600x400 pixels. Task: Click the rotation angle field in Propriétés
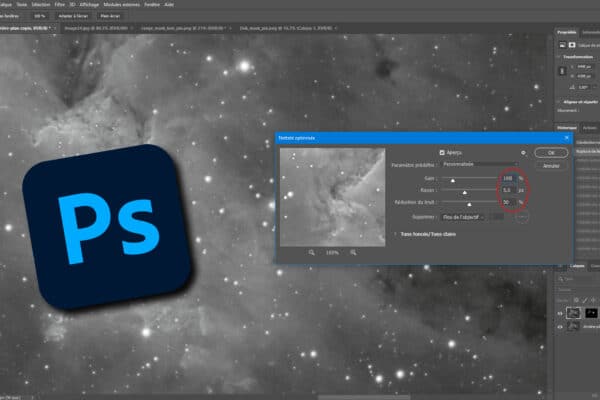point(584,87)
